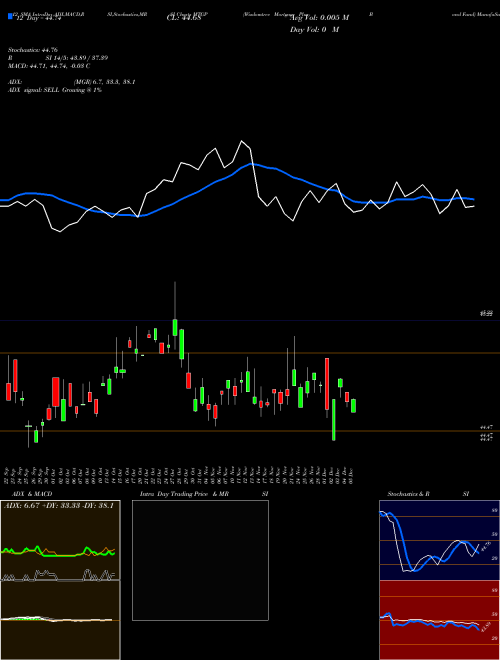The width and height of the screenshot is (500, 660).
Task: Click the ADX (MGR) 6.7, 33.3, 38.1 values
Action: pyautogui.click(x=72, y=82)
